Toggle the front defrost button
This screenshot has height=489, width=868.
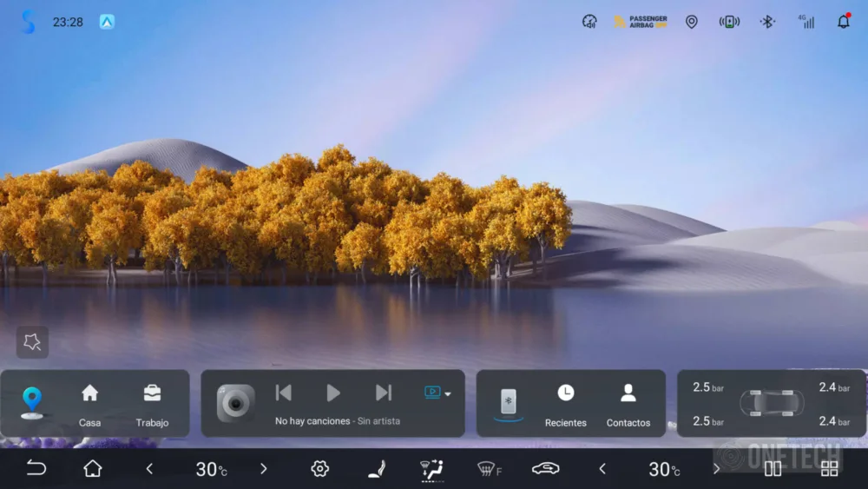[x=489, y=469]
